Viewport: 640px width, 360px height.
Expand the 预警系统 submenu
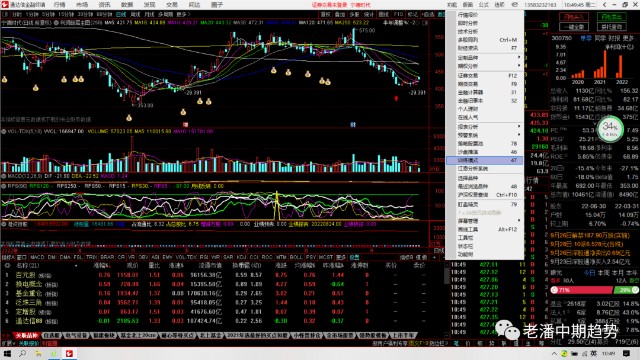(485, 135)
